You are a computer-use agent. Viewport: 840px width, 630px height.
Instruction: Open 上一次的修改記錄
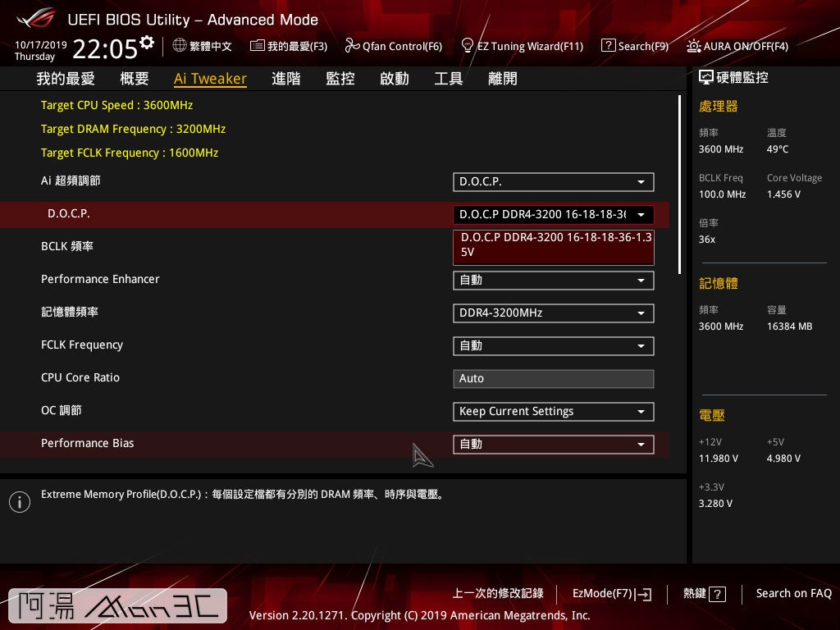click(x=498, y=593)
